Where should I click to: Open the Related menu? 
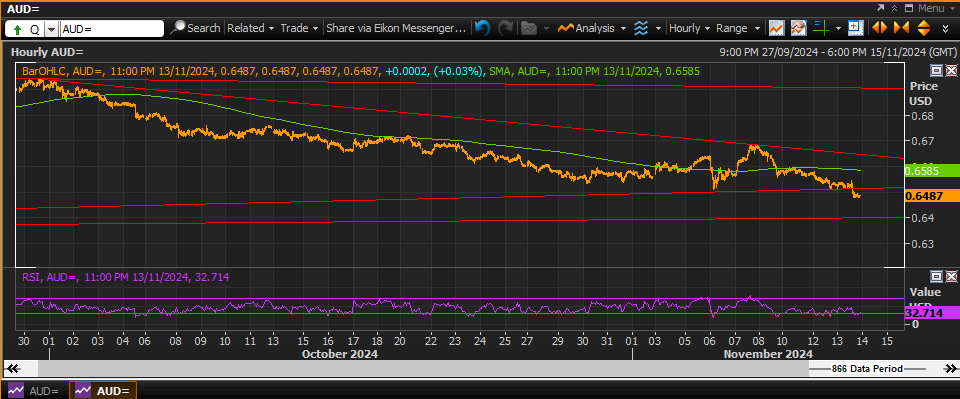click(x=250, y=28)
